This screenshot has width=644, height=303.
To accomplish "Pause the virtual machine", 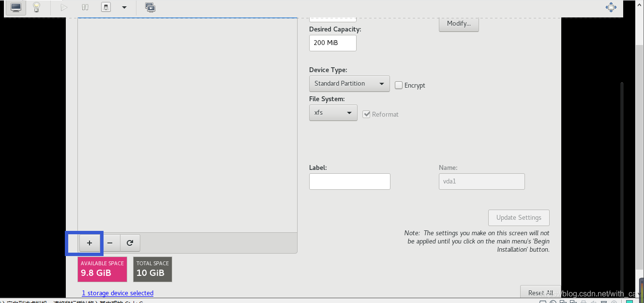I will click(85, 7).
